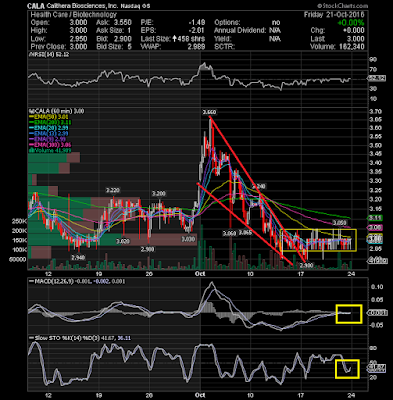
Task: Click the 3.660 peak price label
Action: (x=210, y=113)
